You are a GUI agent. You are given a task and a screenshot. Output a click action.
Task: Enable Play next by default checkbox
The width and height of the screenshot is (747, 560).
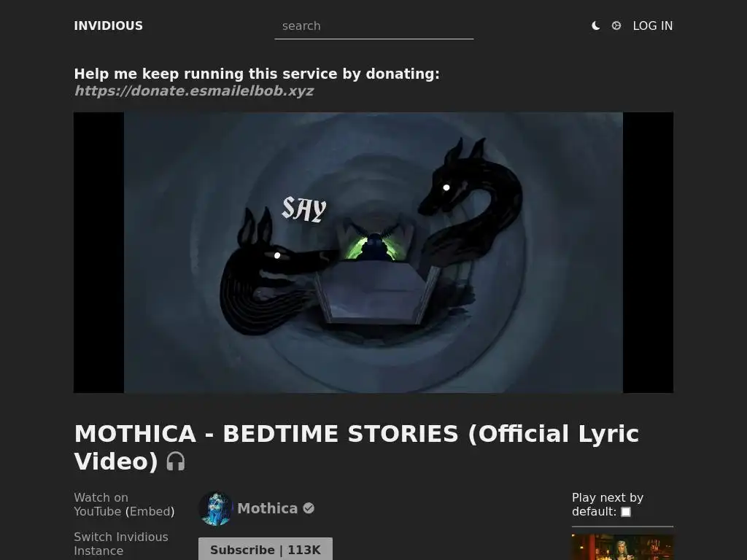tap(626, 512)
